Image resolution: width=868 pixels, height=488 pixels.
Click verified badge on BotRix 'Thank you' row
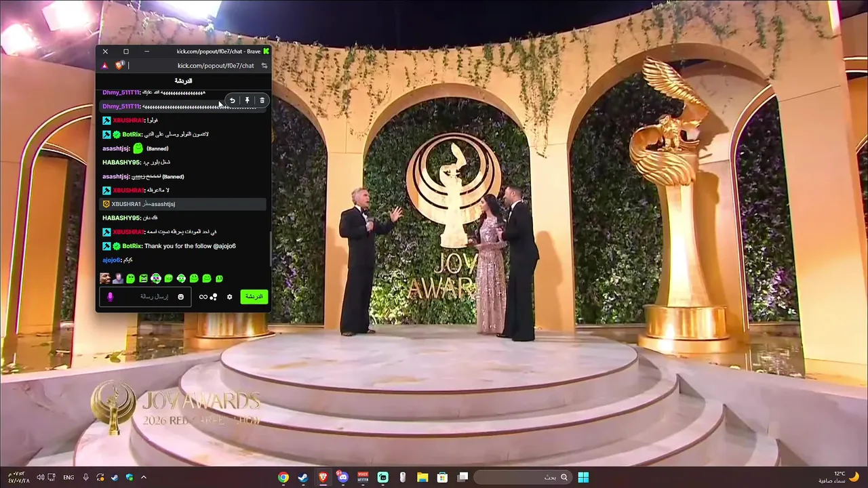(x=117, y=246)
